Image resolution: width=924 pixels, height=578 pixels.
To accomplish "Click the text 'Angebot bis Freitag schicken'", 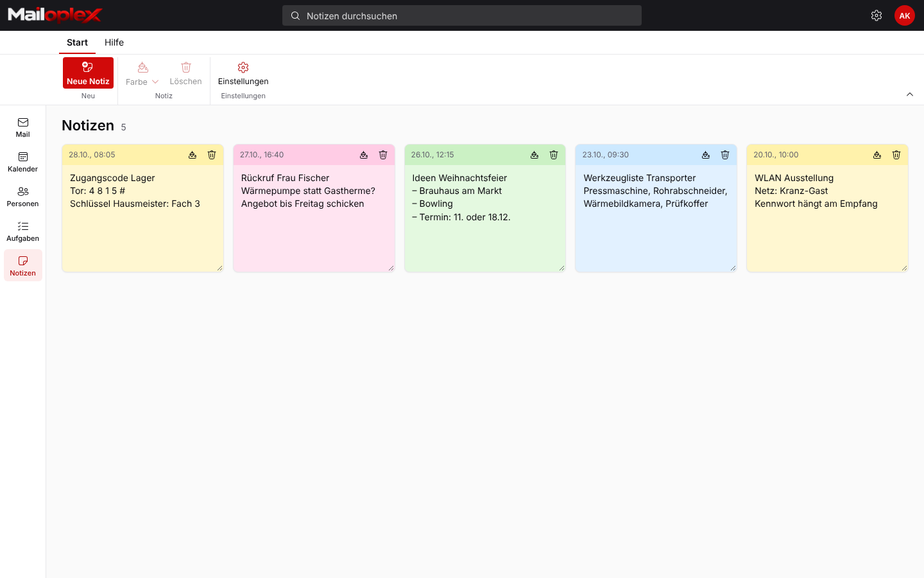I will (x=303, y=204).
